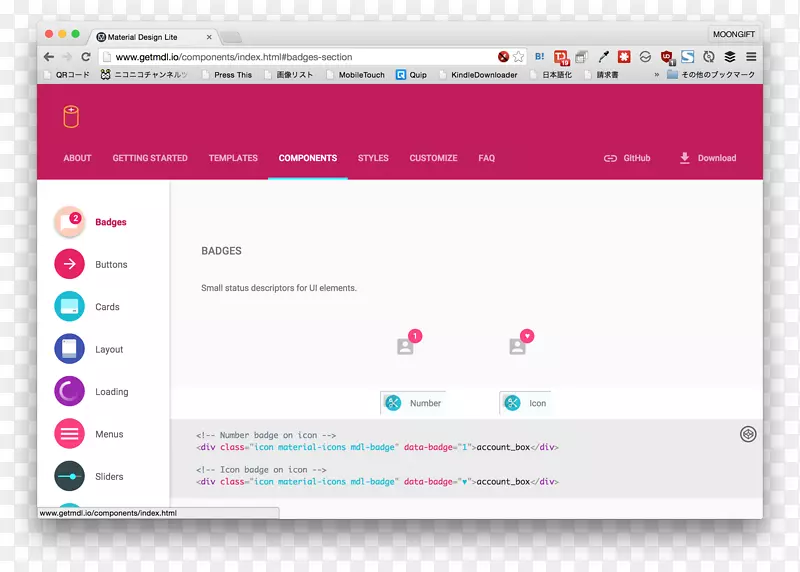Select the Number badge demo tab
Viewport: 800px width, 572px height.
click(414, 403)
